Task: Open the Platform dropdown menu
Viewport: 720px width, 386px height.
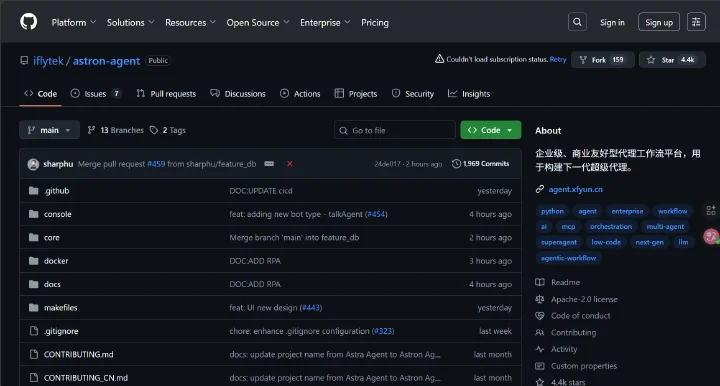Action: (x=73, y=22)
